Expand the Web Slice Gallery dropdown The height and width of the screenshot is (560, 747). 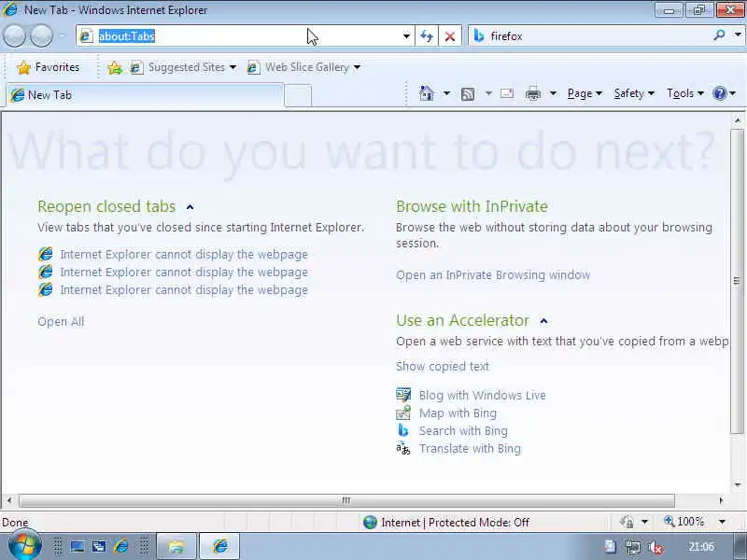pos(358,67)
